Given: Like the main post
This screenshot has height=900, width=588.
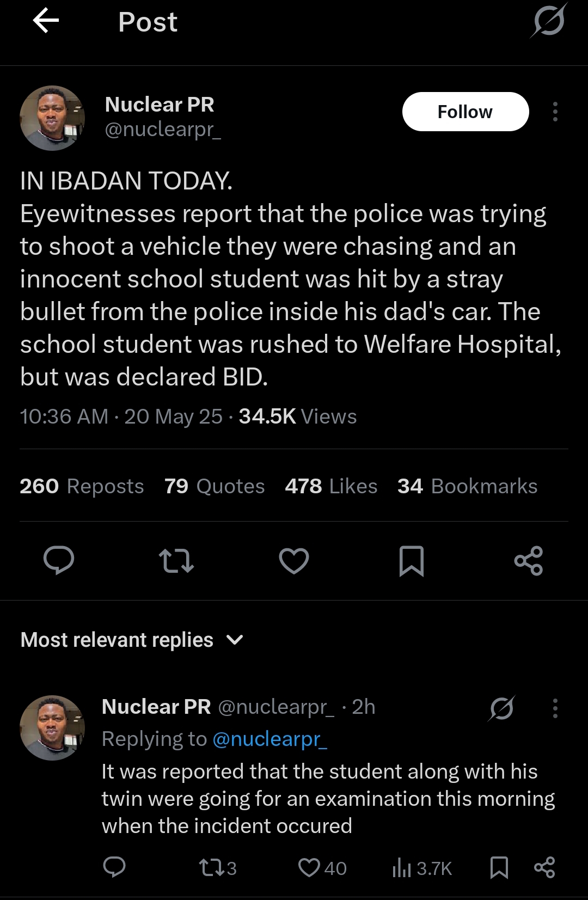Looking at the screenshot, I should [294, 561].
